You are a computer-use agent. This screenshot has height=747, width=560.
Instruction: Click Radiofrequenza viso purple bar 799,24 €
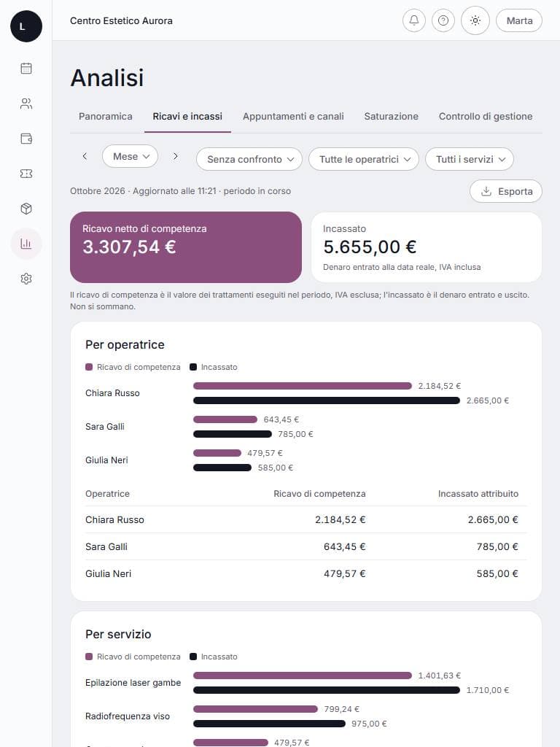click(x=255, y=709)
